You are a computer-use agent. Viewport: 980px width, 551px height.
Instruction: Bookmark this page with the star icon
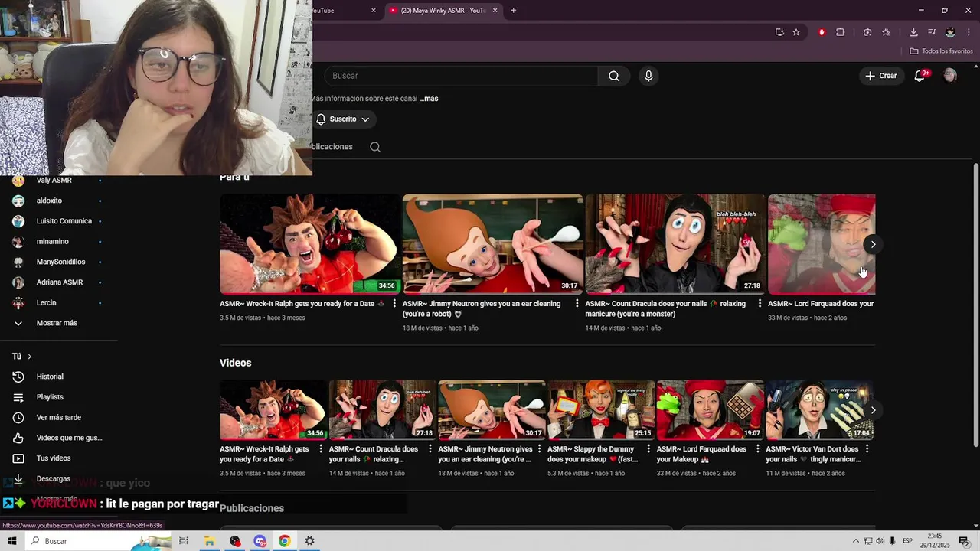[796, 32]
